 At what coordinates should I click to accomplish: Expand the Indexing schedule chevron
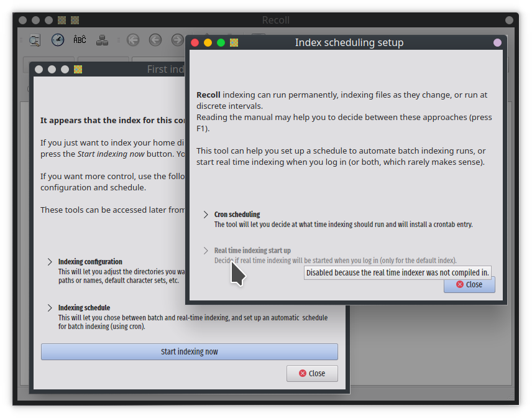(x=50, y=308)
